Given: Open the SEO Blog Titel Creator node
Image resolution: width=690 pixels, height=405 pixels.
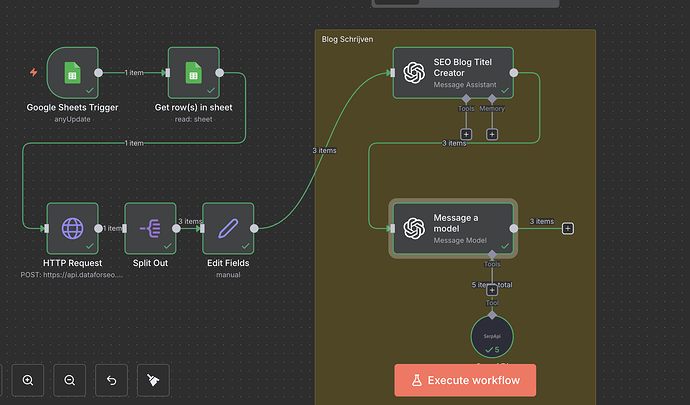Looking at the screenshot, I should click(x=453, y=73).
